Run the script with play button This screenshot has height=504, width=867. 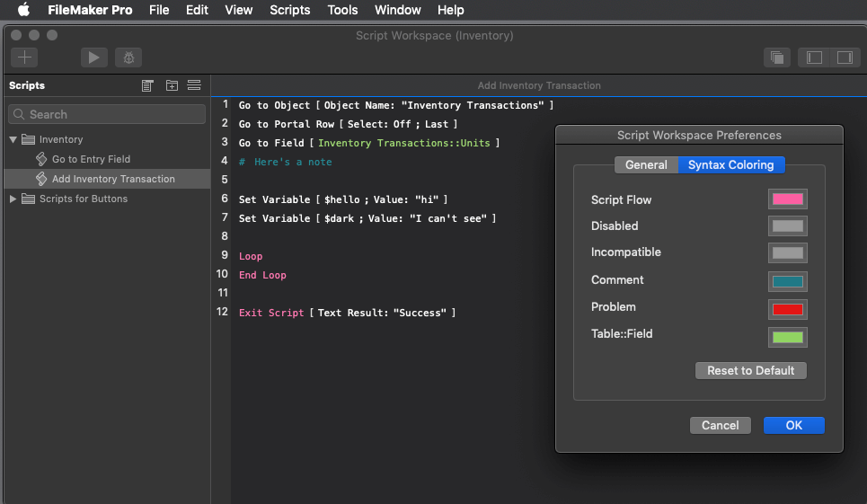94,57
